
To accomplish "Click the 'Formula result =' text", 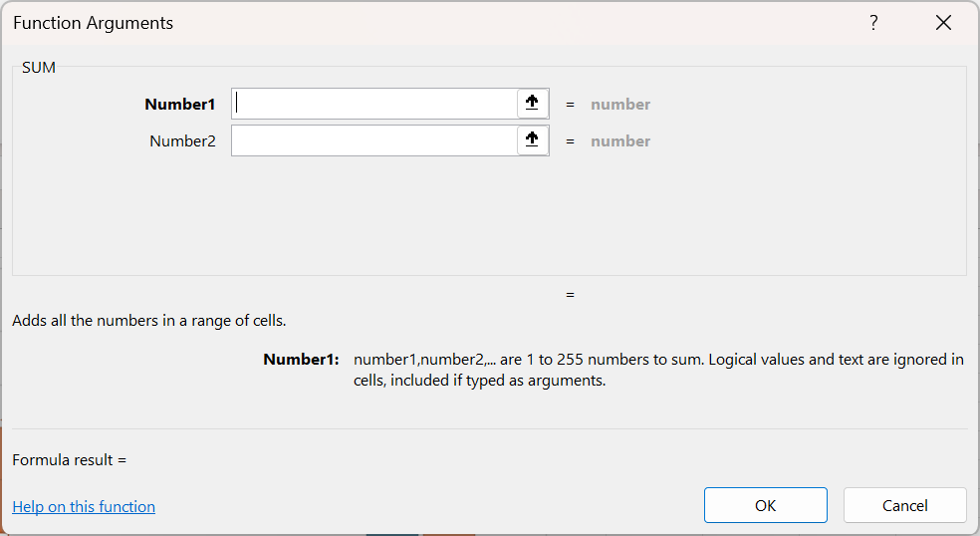I will 70,460.
